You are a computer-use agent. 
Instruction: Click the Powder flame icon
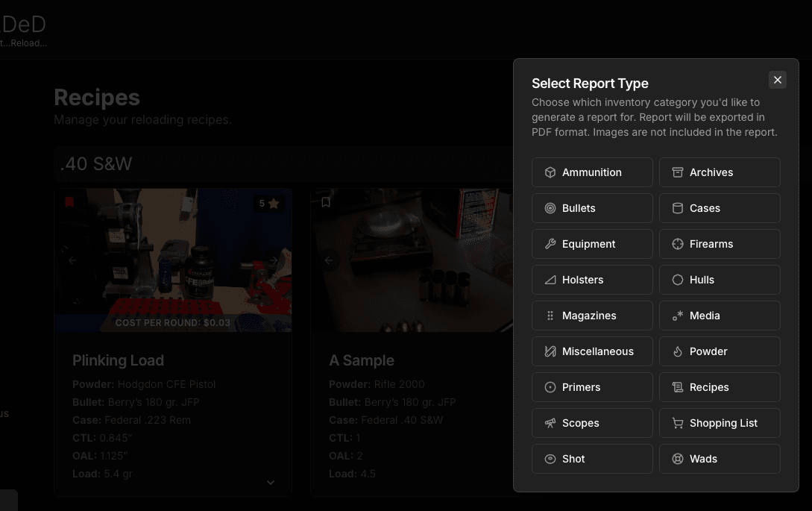[x=677, y=351]
